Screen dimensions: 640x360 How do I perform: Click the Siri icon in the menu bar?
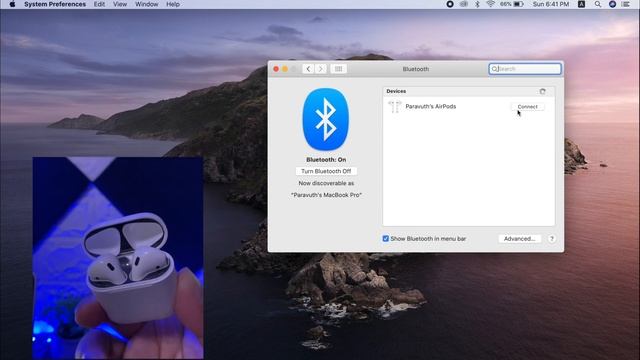point(612,4)
